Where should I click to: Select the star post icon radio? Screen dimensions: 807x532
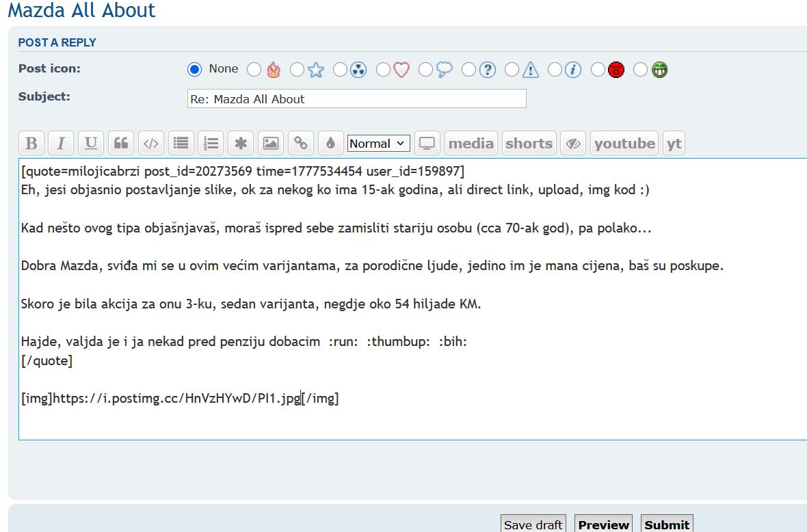297,70
